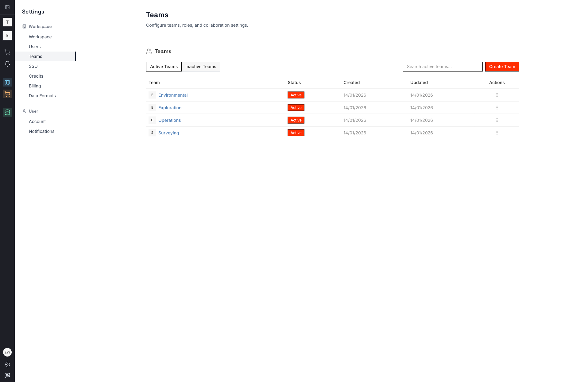Image resolution: width=588 pixels, height=382 pixels.
Task: Click the search active teams field
Action: [443, 67]
